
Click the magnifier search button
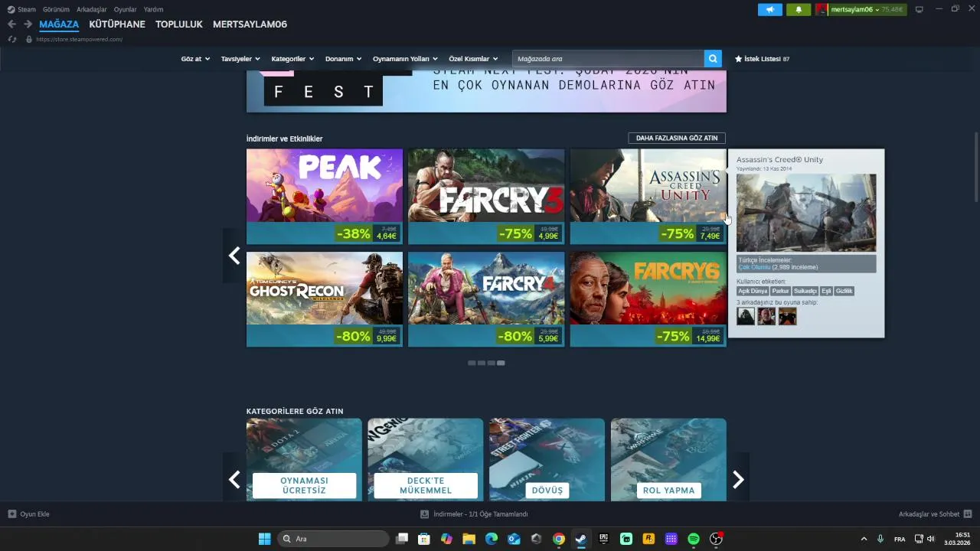[x=713, y=59]
